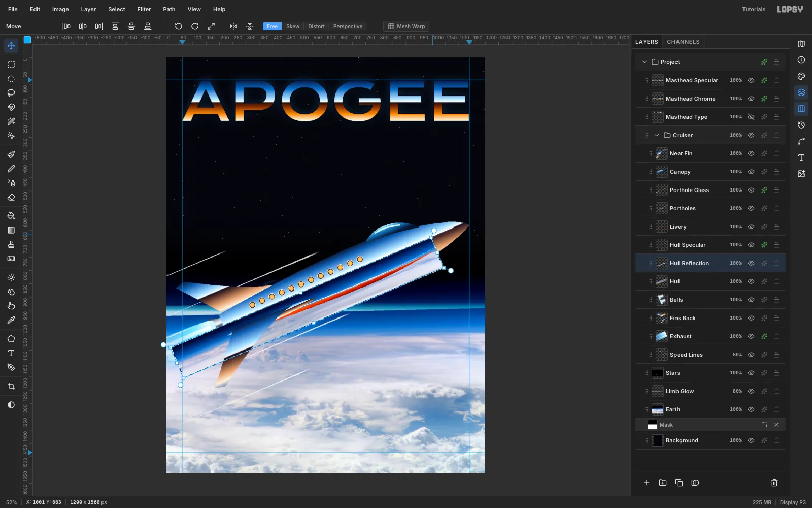Screen dimensions: 812x508
Task: Rotate counter-clockwise using options bar icon
Action: point(179,26)
